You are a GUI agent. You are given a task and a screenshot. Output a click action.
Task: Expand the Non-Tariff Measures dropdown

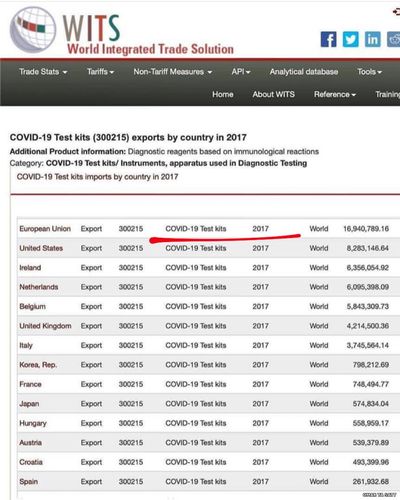[x=173, y=72]
